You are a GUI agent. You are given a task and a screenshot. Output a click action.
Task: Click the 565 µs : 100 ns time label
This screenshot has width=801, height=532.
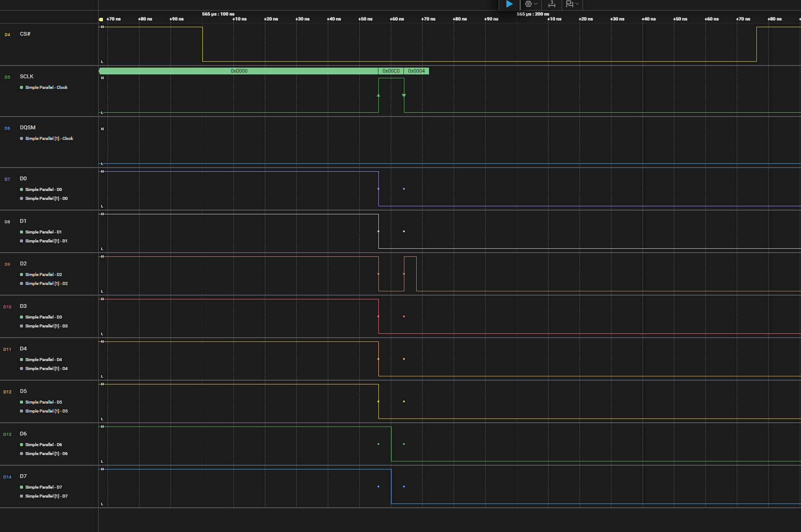(218, 14)
